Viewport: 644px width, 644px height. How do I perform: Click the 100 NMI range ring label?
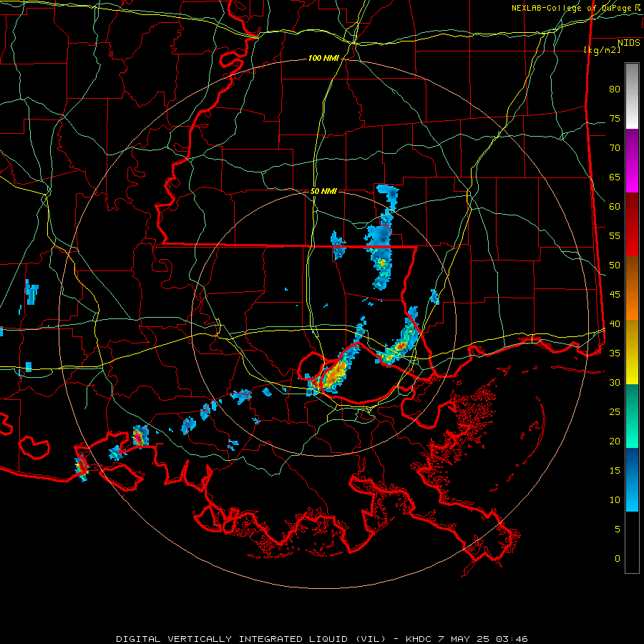[x=323, y=59]
